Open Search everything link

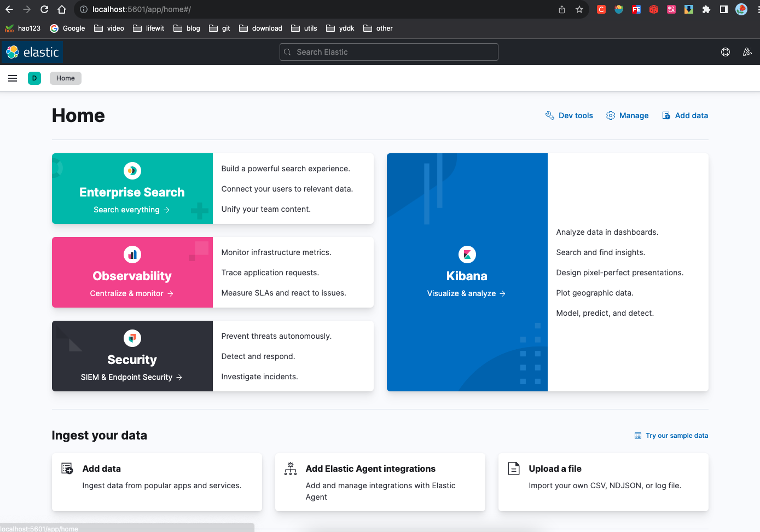coord(132,210)
